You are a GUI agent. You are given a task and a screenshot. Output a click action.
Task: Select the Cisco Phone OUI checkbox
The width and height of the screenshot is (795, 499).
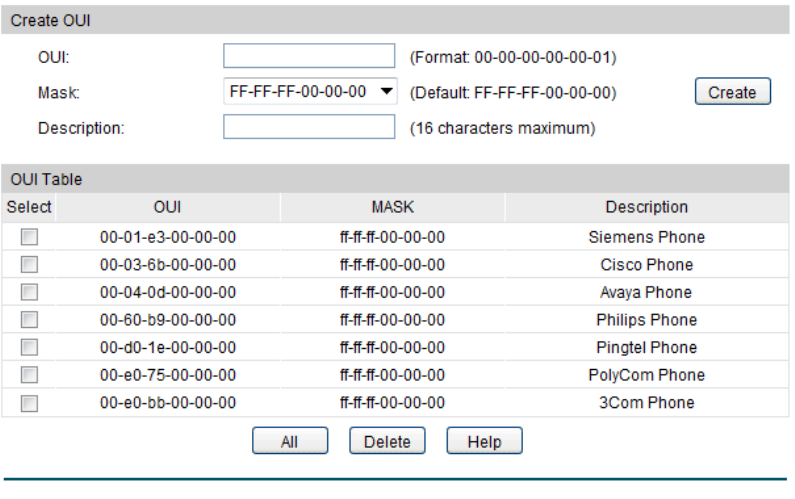click(29, 265)
